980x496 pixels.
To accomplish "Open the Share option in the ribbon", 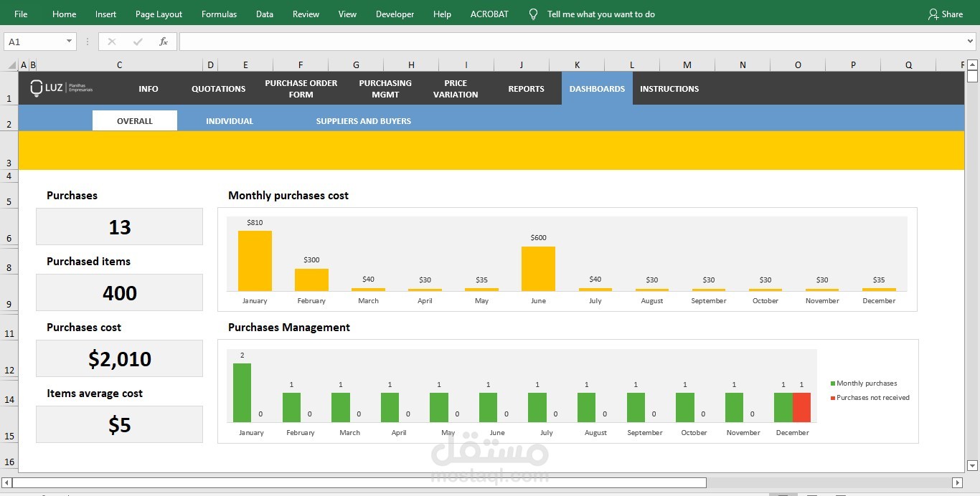I will pyautogui.click(x=945, y=14).
